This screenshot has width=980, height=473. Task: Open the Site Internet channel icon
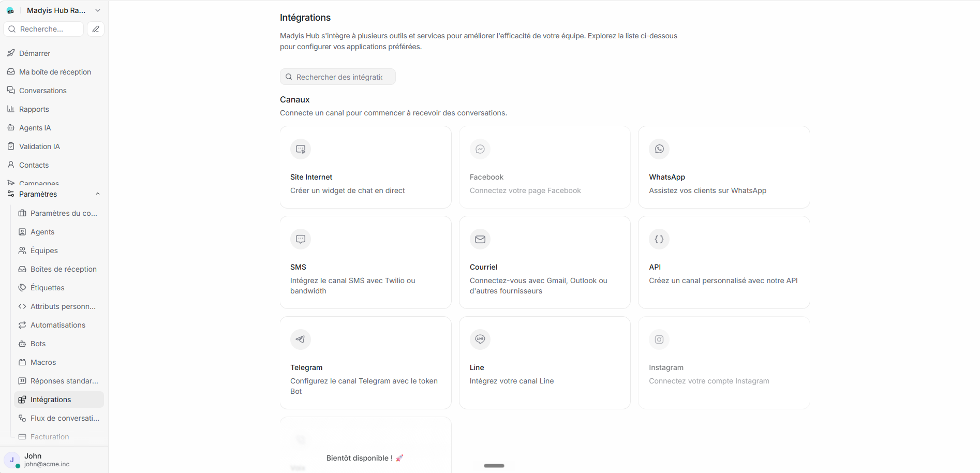[x=301, y=149]
